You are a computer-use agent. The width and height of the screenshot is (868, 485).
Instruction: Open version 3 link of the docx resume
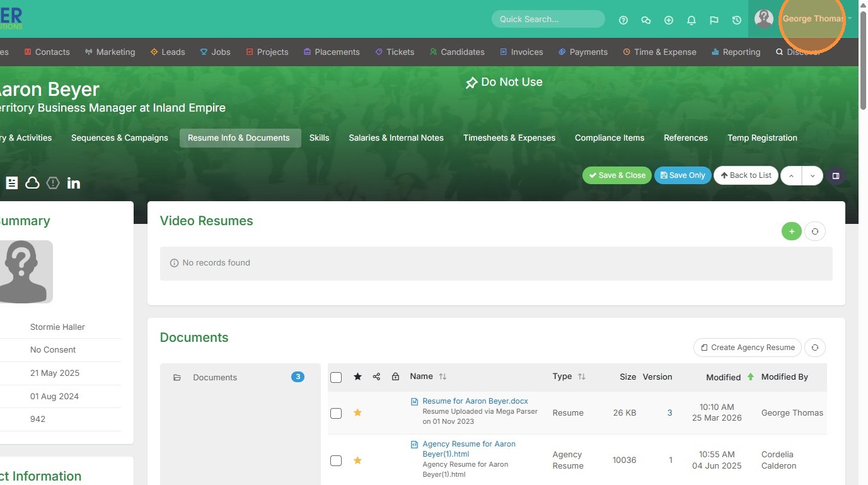pyautogui.click(x=669, y=413)
